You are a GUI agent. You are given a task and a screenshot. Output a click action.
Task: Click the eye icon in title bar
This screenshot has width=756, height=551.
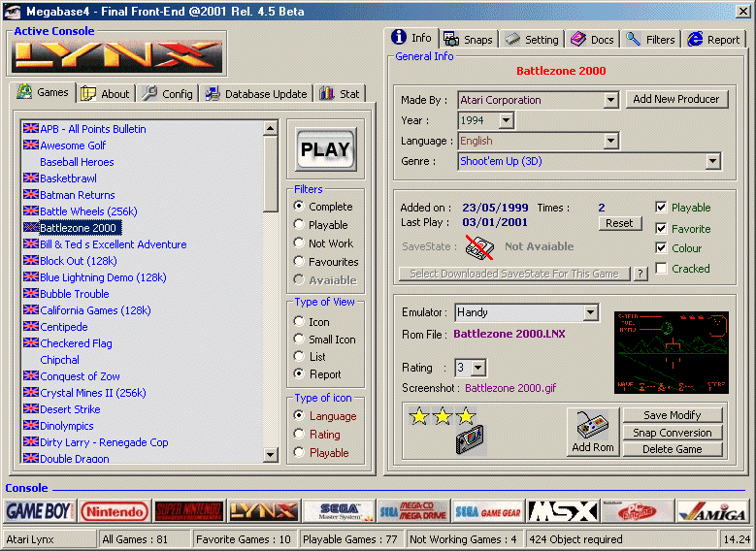coord(13,11)
